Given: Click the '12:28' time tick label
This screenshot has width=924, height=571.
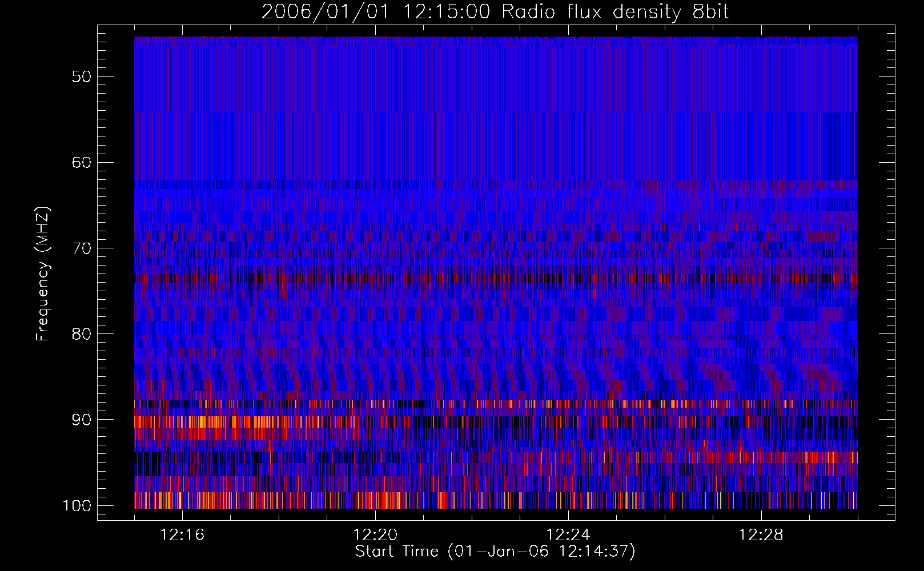Looking at the screenshot, I should pos(761,535).
